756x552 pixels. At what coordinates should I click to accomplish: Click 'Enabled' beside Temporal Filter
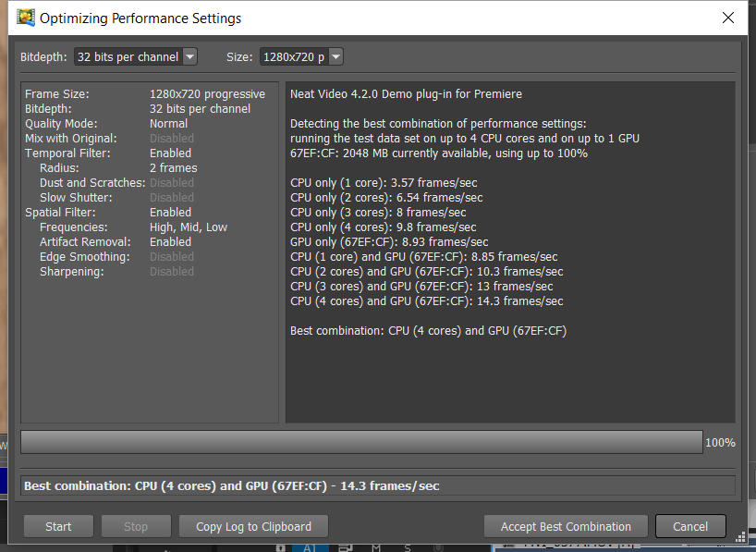pyautogui.click(x=170, y=153)
